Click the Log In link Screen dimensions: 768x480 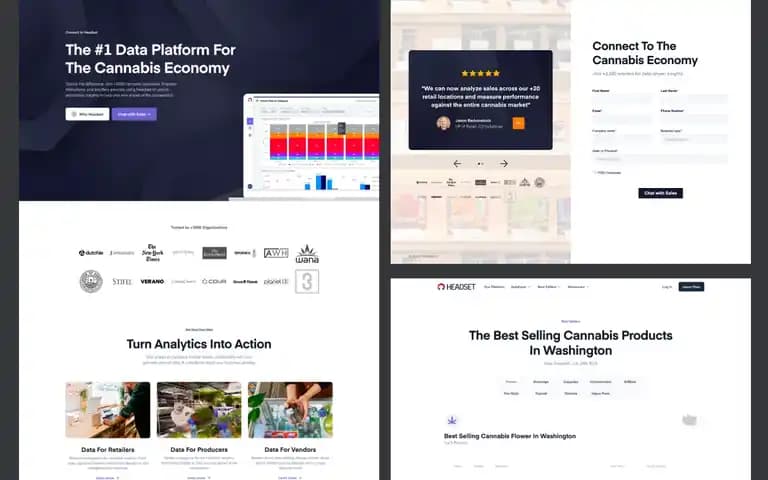coord(667,287)
